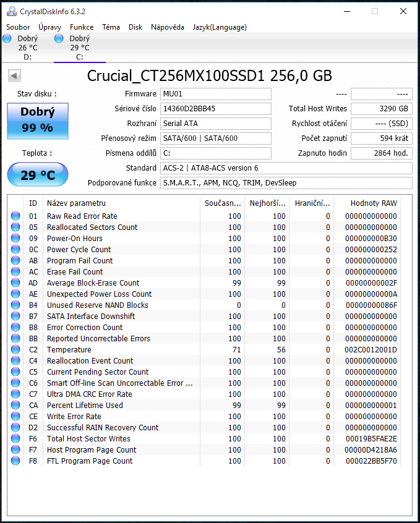Open the Téma menu
Image resolution: width=420 pixels, height=523 pixels.
(x=111, y=27)
